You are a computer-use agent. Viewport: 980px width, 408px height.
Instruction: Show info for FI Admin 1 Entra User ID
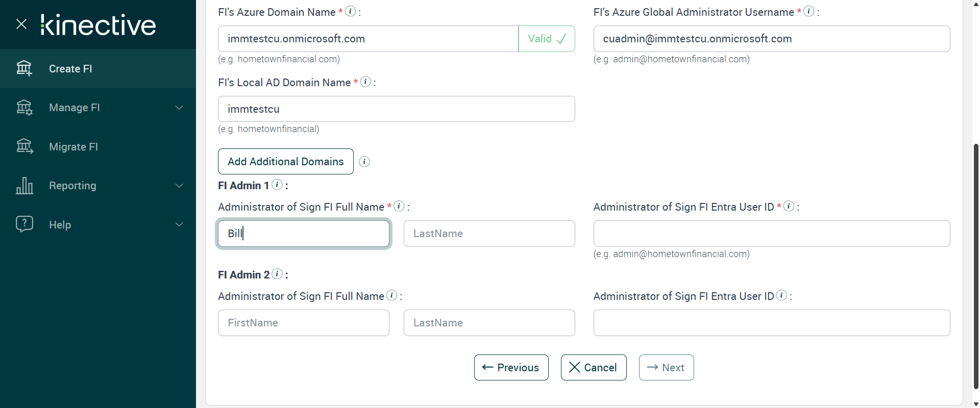pyautogui.click(x=789, y=206)
